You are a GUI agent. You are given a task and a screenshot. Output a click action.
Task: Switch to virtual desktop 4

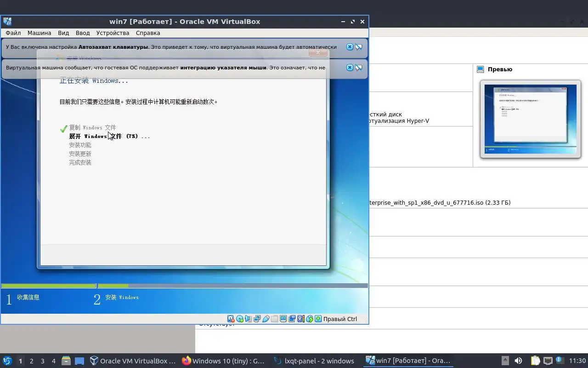(x=54, y=361)
